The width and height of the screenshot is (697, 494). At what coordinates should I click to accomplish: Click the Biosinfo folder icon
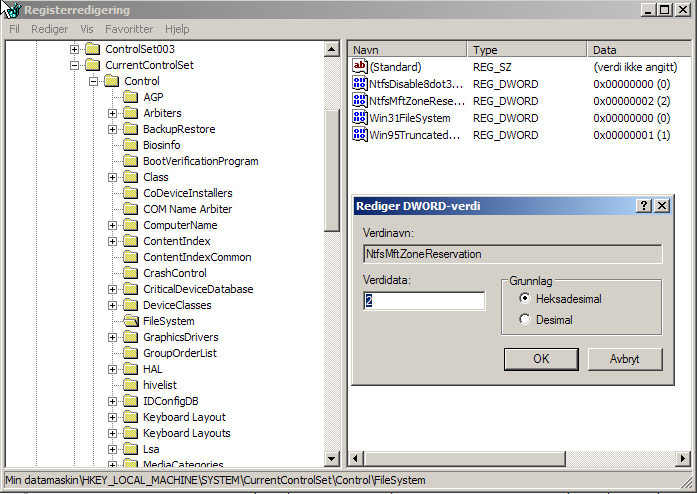pyautogui.click(x=131, y=145)
